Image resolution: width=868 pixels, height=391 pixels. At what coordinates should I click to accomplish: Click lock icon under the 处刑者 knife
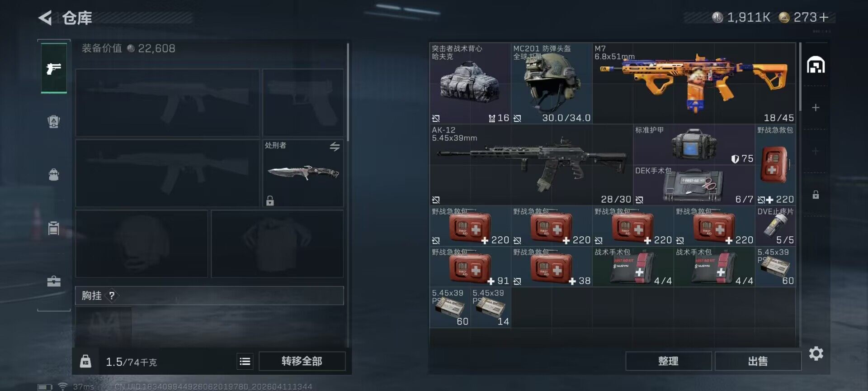270,200
